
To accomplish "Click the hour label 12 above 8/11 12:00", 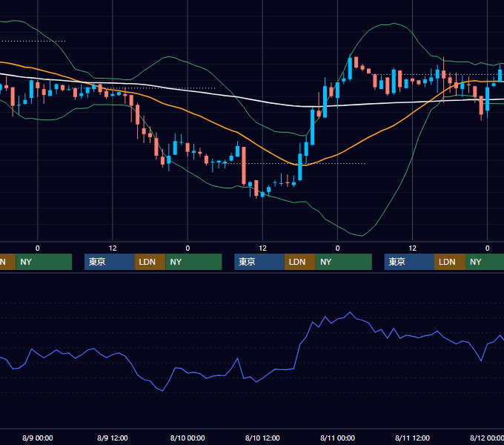I will click(x=412, y=248).
